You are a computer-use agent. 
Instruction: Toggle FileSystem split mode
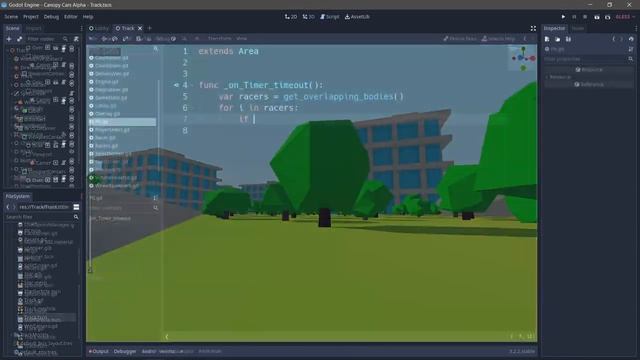click(76, 207)
